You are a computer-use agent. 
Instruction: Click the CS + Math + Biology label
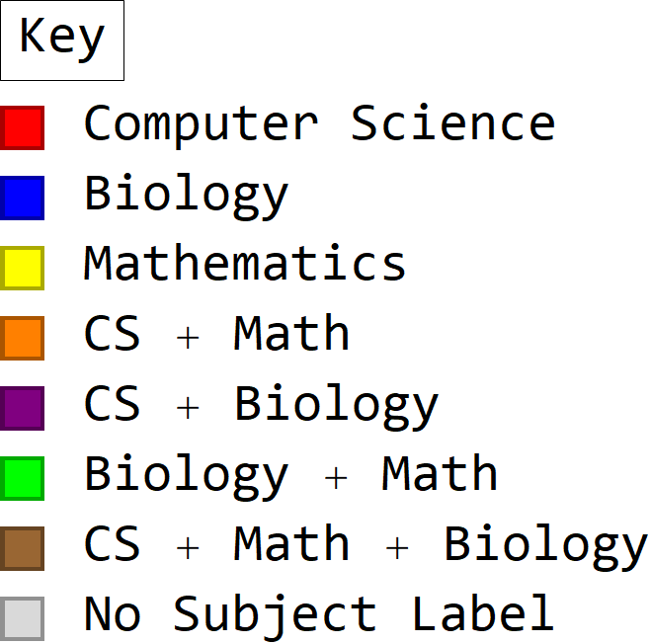[366, 544]
